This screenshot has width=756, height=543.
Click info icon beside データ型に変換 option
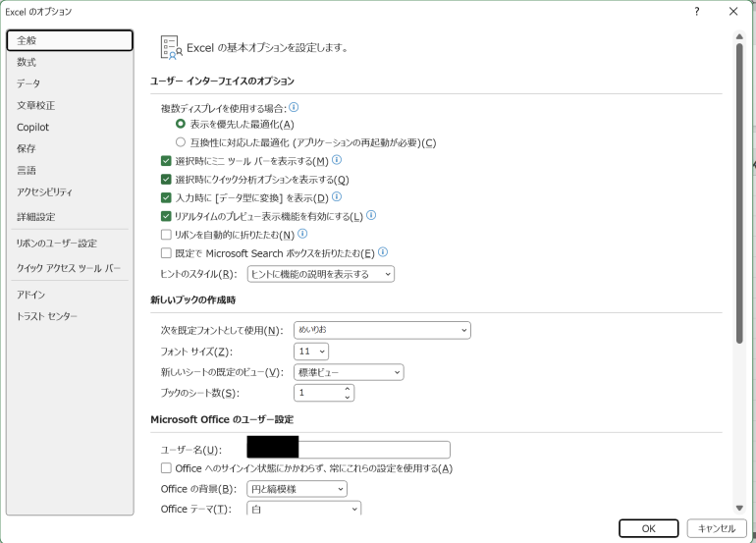click(x=337, y=196)
